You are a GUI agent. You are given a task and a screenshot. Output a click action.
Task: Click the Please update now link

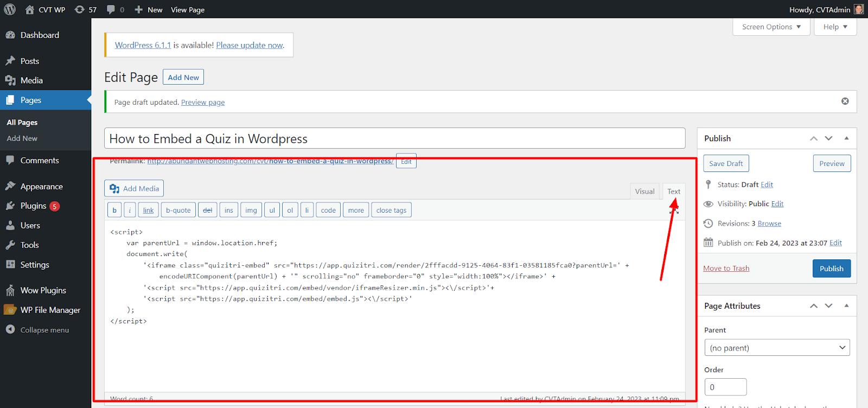pyautogui.click(x=250, y=45)
